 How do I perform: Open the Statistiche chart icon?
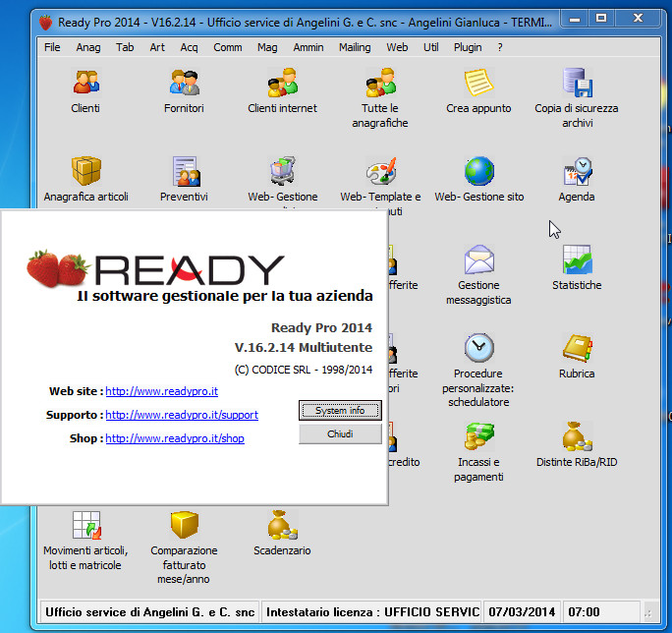(577, 259)
